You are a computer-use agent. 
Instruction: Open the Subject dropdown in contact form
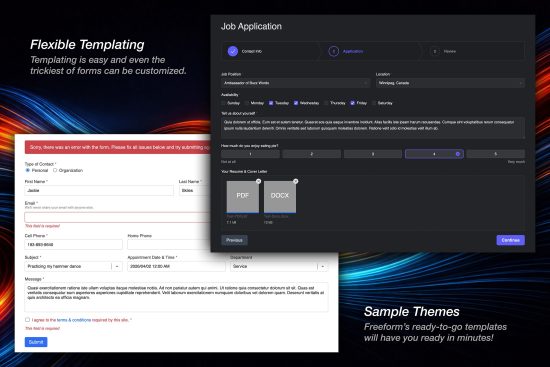coord(73,266)
